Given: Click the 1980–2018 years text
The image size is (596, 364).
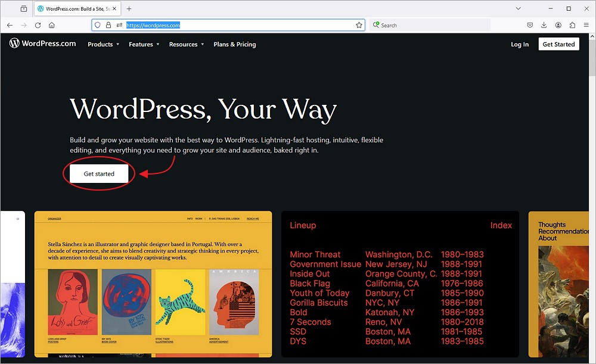Looking at the screenshot, I should (x=462, y=322).
